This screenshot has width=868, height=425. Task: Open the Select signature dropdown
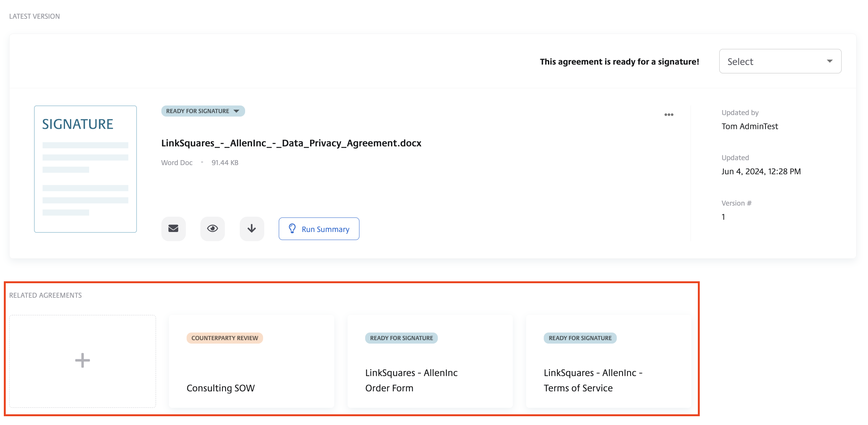(x=780, y=61)
